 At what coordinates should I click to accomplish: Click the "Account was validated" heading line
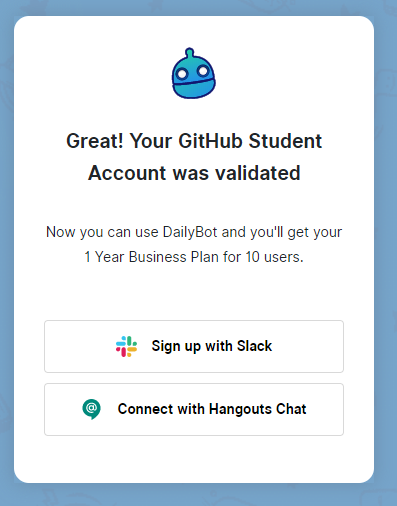click(x=194, y=173)
